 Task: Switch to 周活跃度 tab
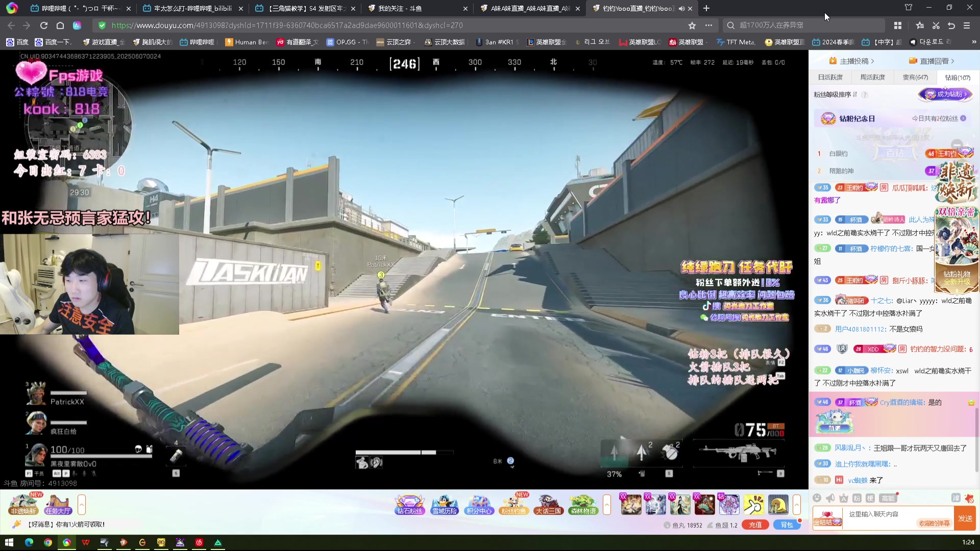tap(872, 78)
